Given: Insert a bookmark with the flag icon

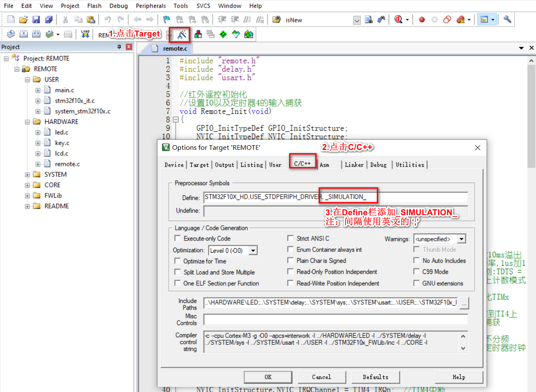Looking at the screenshot, I should (x=166, y=19).
